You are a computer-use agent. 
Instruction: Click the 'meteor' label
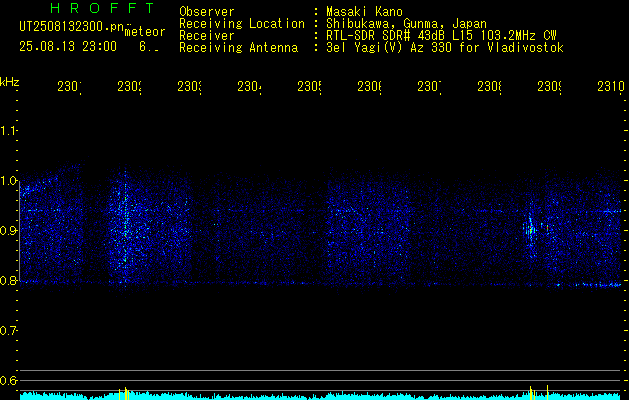[145, 32]
